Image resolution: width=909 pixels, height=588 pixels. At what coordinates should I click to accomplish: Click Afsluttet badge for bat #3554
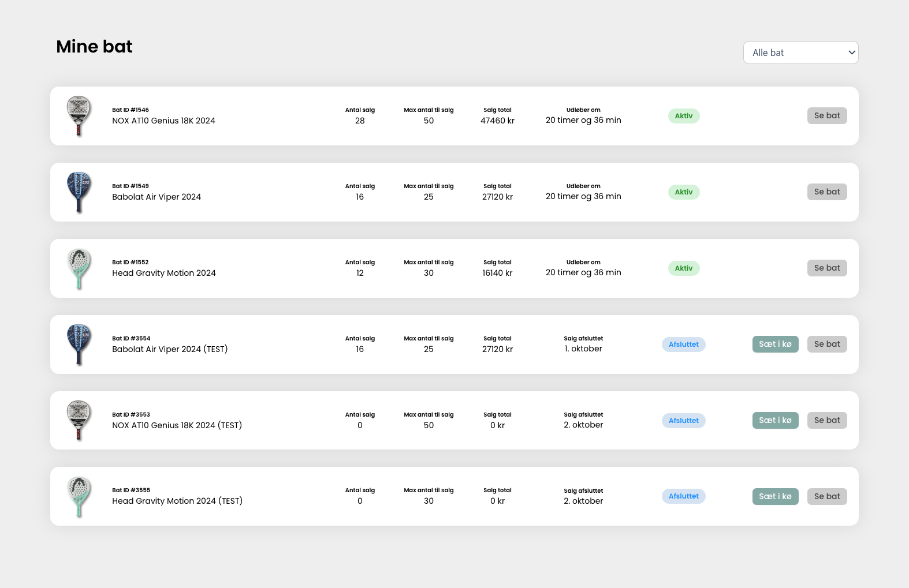coord(683,344)
